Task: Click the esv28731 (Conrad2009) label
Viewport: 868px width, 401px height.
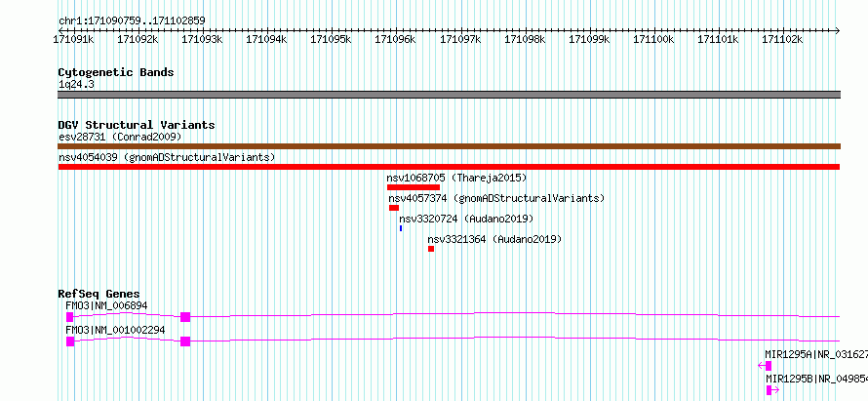Action: click(120, 137)
